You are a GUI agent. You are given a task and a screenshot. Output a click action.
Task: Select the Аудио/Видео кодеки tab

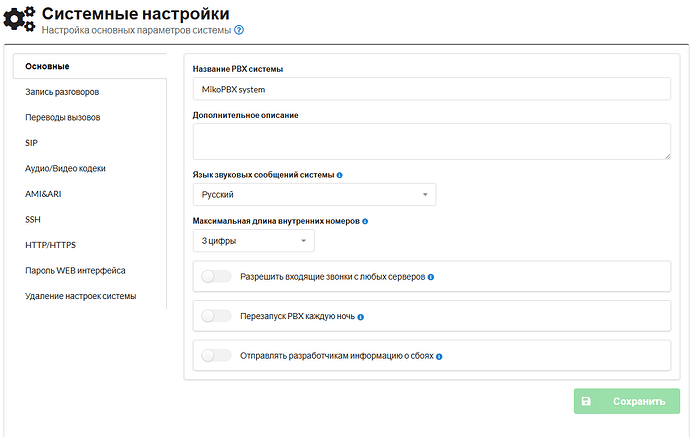65,168
